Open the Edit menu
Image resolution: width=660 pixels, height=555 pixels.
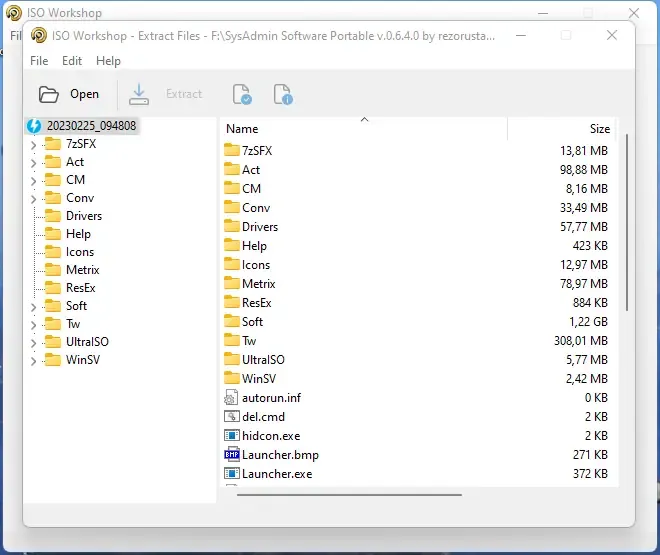click(x=72, y=61)
